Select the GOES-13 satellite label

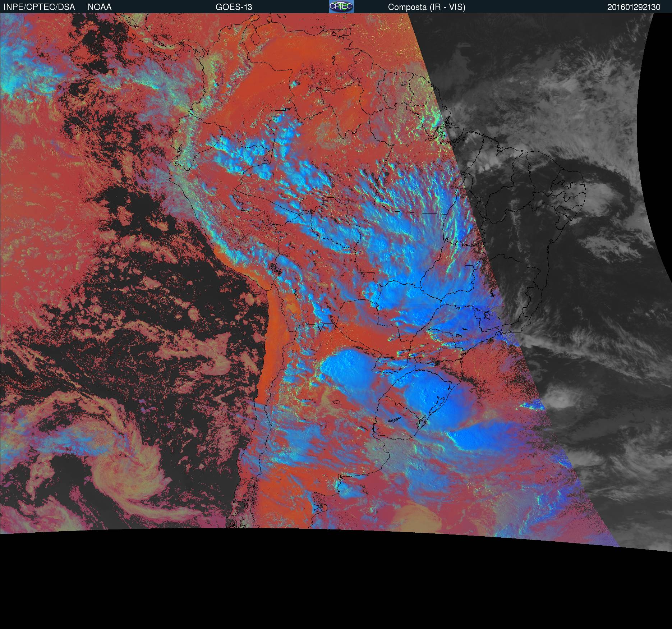(x=234, y=7)
